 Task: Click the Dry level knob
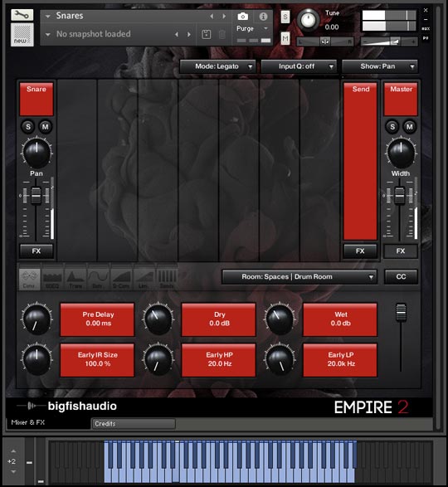158,319
